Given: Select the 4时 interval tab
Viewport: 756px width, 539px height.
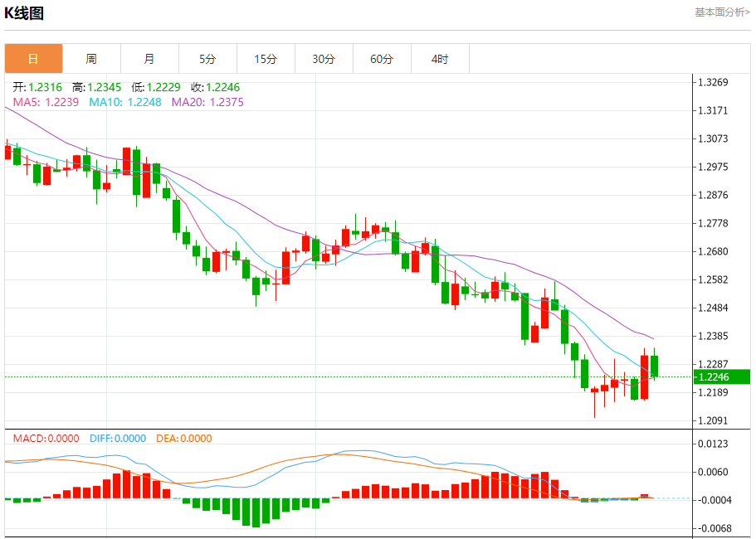Looking at the screenshot, I should pos(440,59).
